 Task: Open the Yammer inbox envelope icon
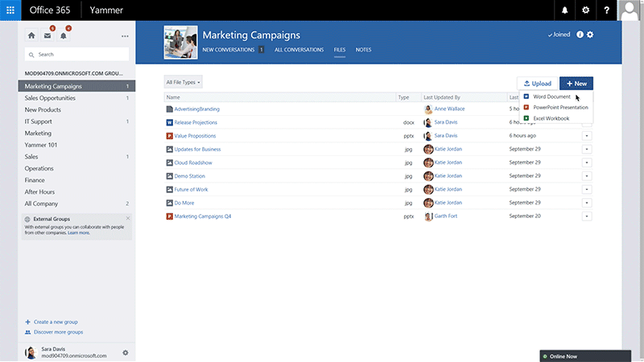[x=47, y=35]
